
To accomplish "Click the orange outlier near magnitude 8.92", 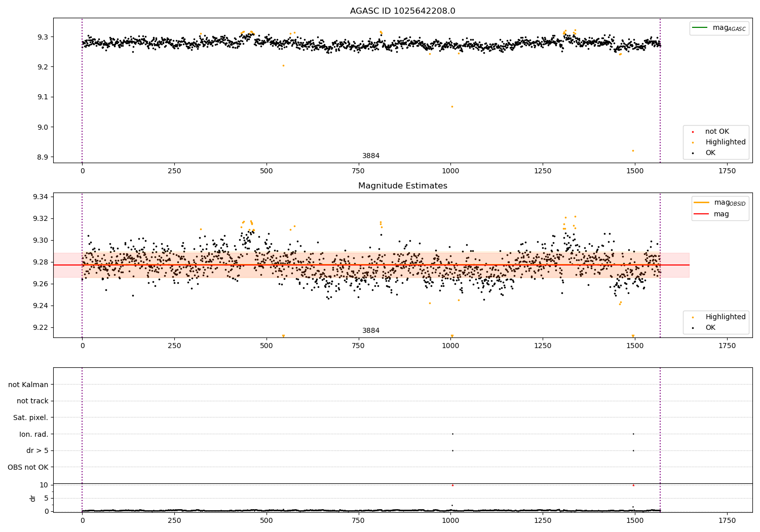I will (x=633, y=150).
